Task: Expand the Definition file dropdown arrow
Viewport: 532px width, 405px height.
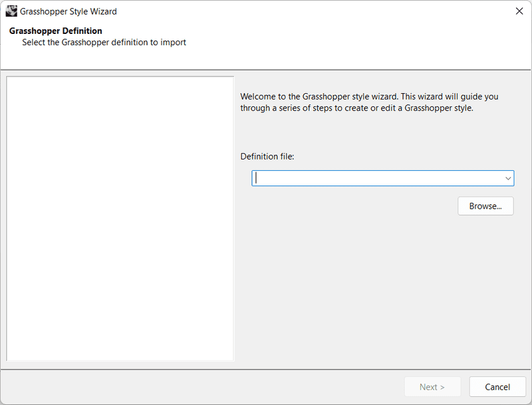Action: coord(508,178)
